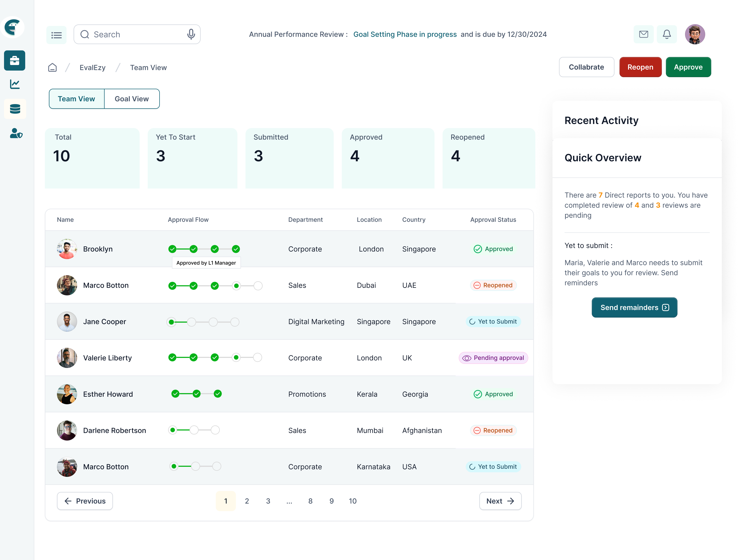
Task: Go to the Previous page
Action: pos(85,501)
